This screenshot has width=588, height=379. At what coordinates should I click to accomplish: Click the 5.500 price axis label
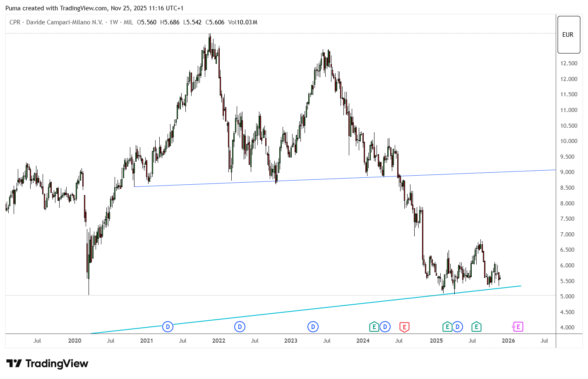(x=567, y=281)
